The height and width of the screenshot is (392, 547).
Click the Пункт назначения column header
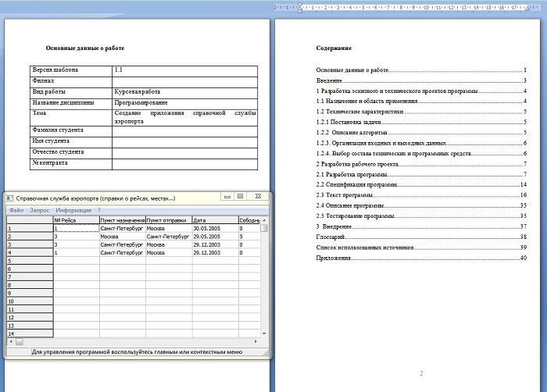pos(123,220)
